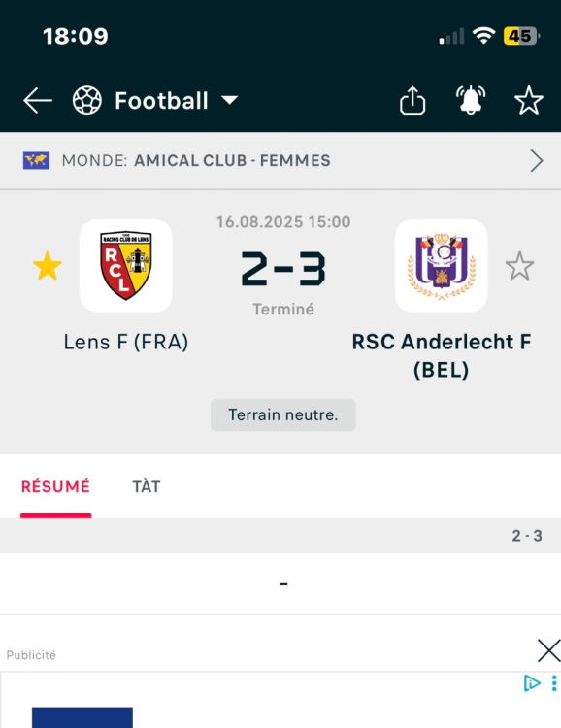
Task: Tap the back arrow icon
Action: point(38,100)
